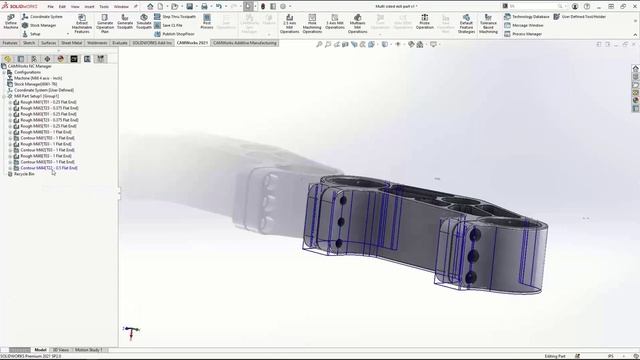Image resolution: width=640 pixels, height=360 pixels.
Task: Select the 3D Views bottom tab
Action: (x=61, y=350)
